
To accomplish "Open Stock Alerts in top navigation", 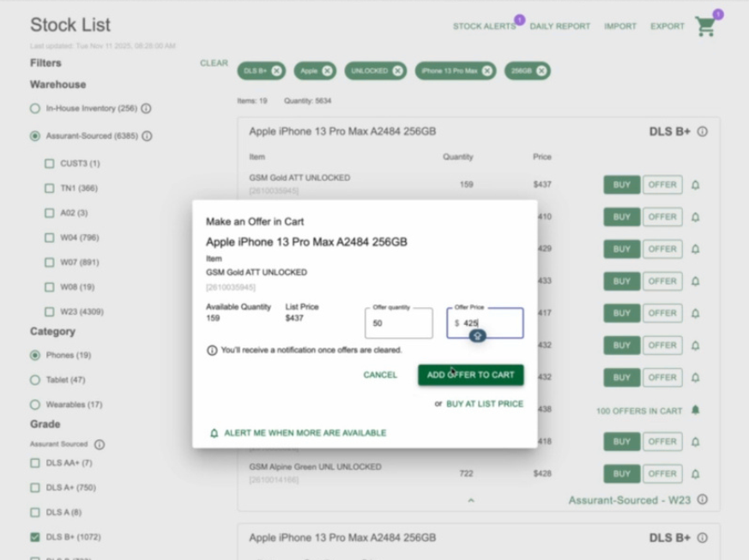I will click(x=484, y=27).
